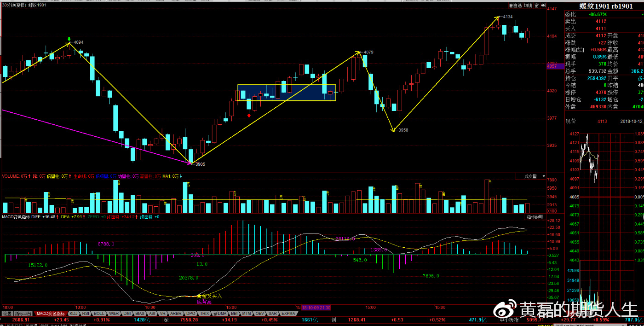The image size is (644, 326).
Task: Click the highlighted blue consolidation rectangle
Action: coord(286,93)
